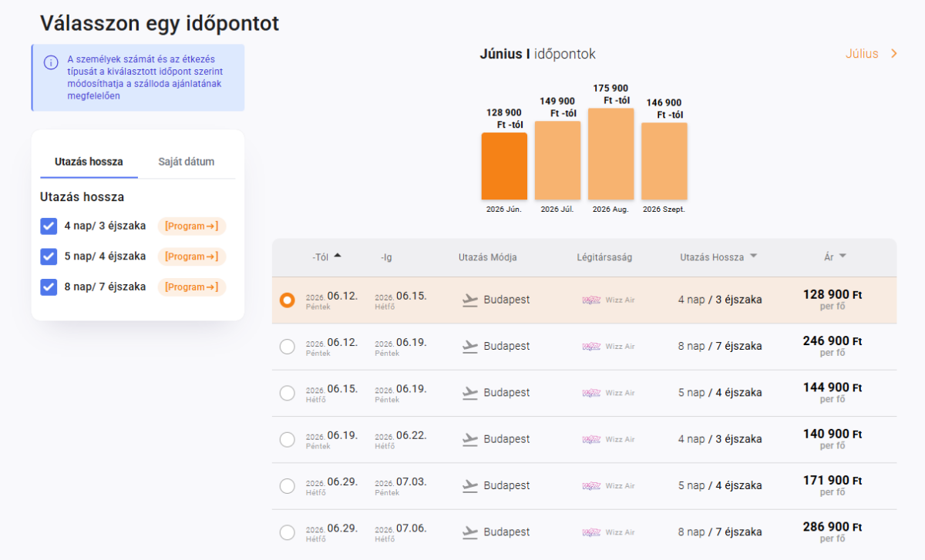925x560 pixels.
Task: Select the radio button for 06.15.–06.19. trip
Action: pos(288,393)
